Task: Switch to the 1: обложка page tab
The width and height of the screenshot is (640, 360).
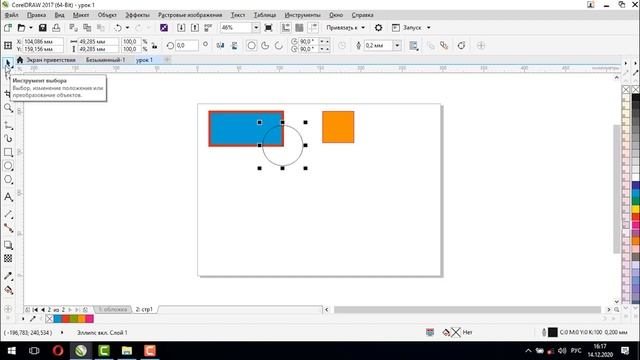Action: [x=113, y=309]
